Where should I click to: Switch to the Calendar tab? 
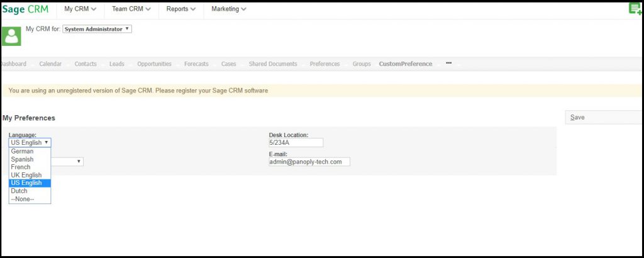pyautogui.click(x=50, y=64)
